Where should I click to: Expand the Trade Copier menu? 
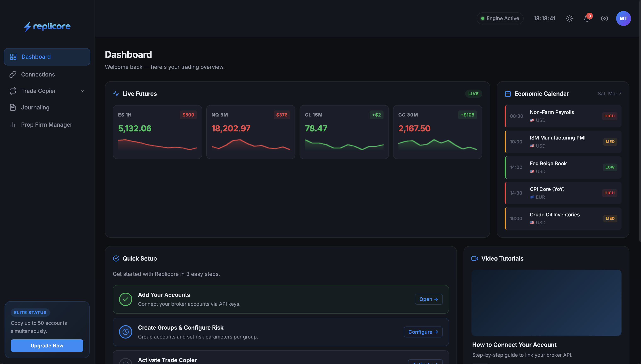(x=83, y=91)
